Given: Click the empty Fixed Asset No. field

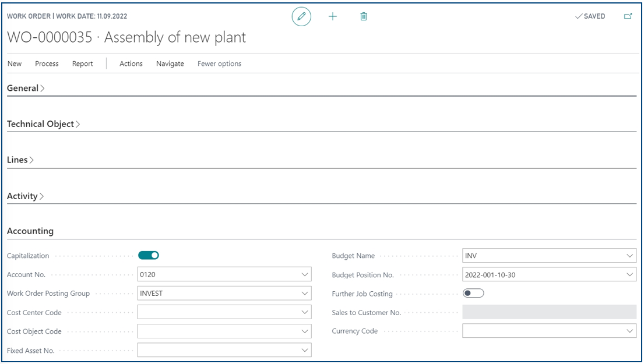Looking at the screenshot, I should [x=224, y=351].
